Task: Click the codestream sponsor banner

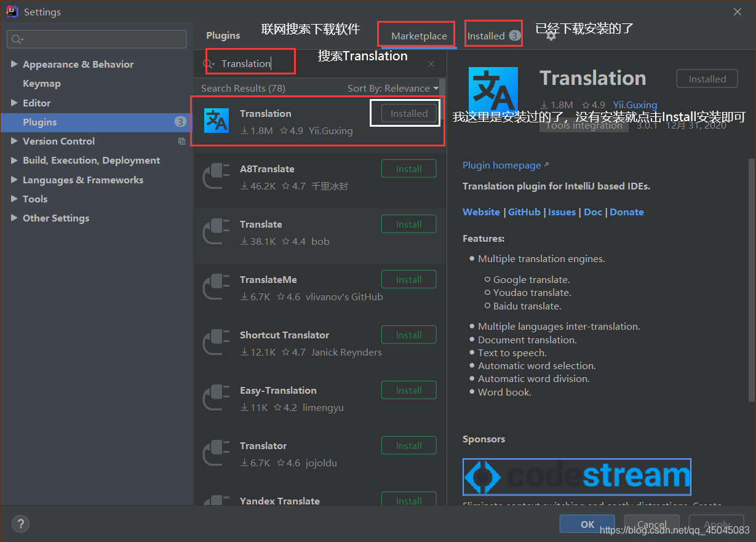Action: pyautogui.click(x=577, y=477)
